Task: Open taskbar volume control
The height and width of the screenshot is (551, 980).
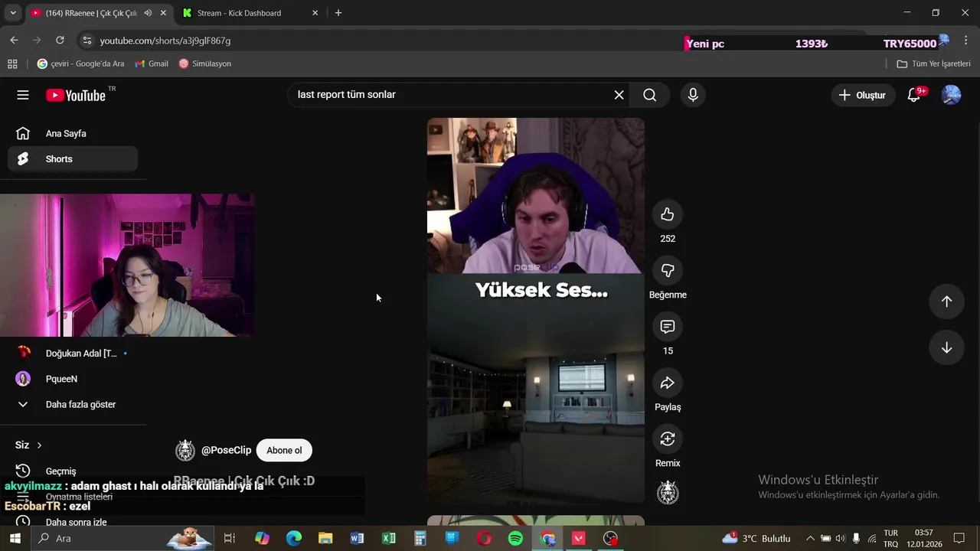Action: coord(841,538)
